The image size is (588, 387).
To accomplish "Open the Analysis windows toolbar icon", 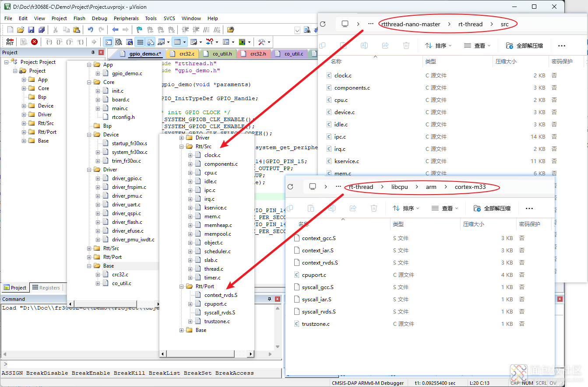I will [209, 42].
